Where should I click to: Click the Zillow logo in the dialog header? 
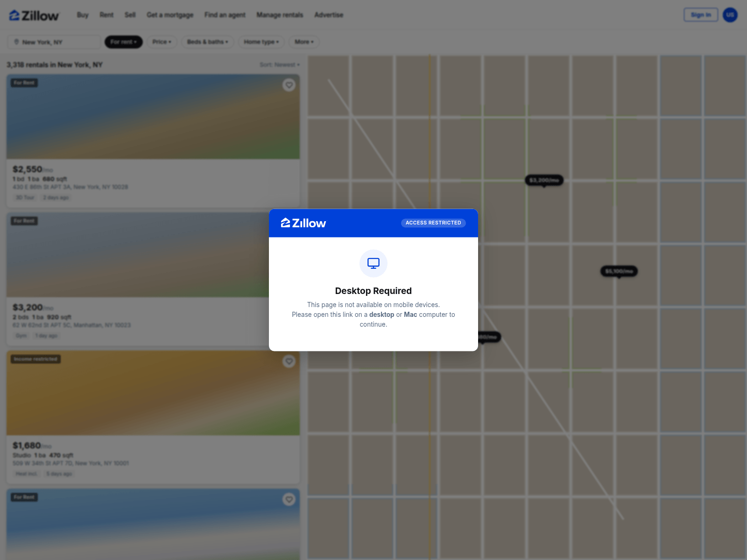[303, 223]
